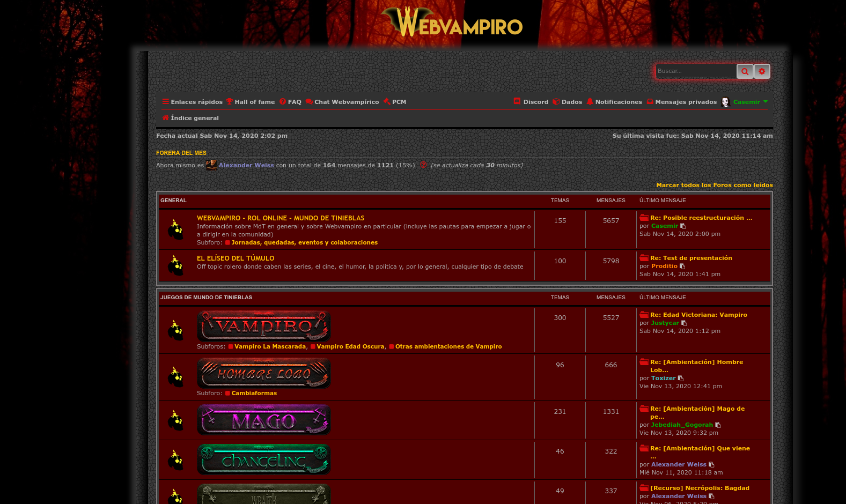Image resolution: width=846 pixels, height=504 pixels.
Task: Click the forum status icon beside El Elíseo del Túmulo
Action: click(x=176, y=265)
